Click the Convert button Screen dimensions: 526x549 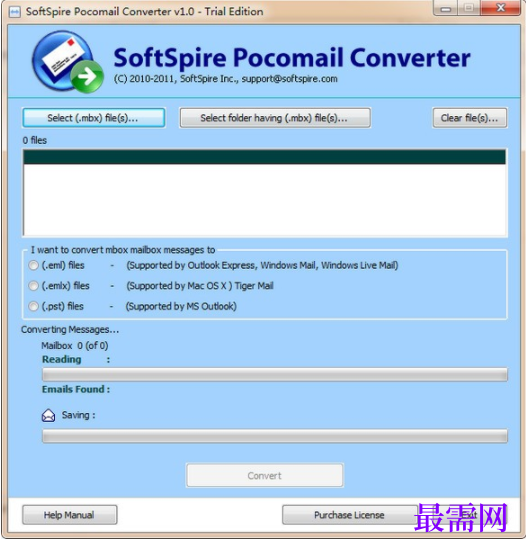point(265,475)
